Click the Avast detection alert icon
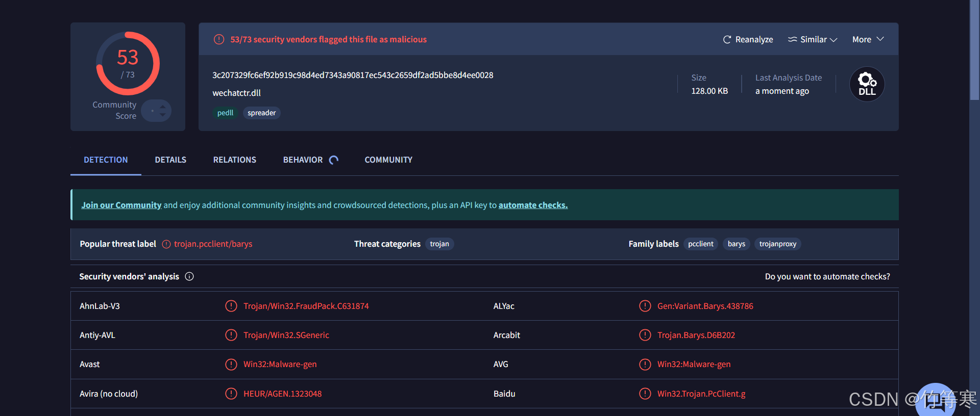The height and width of the screenshot is (416, 980). click(x=231, y=365)
